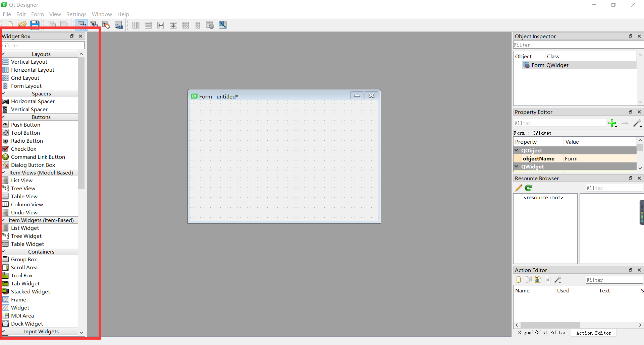
Task: Apply Lay Out in a Form Layout icon
Action: click(x=198, y=25)
